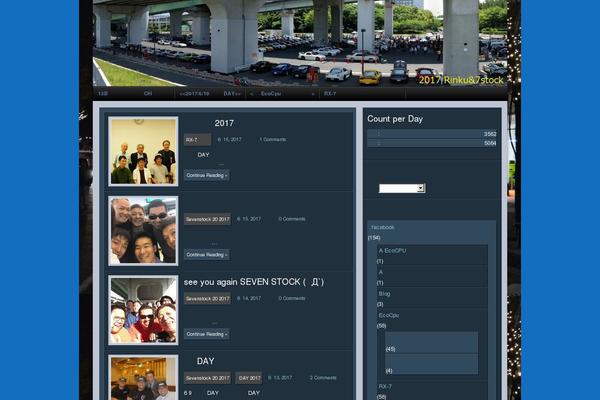
Task: Open the selfie thumbnail of the untitled second post
Action: tap(143, 231)
